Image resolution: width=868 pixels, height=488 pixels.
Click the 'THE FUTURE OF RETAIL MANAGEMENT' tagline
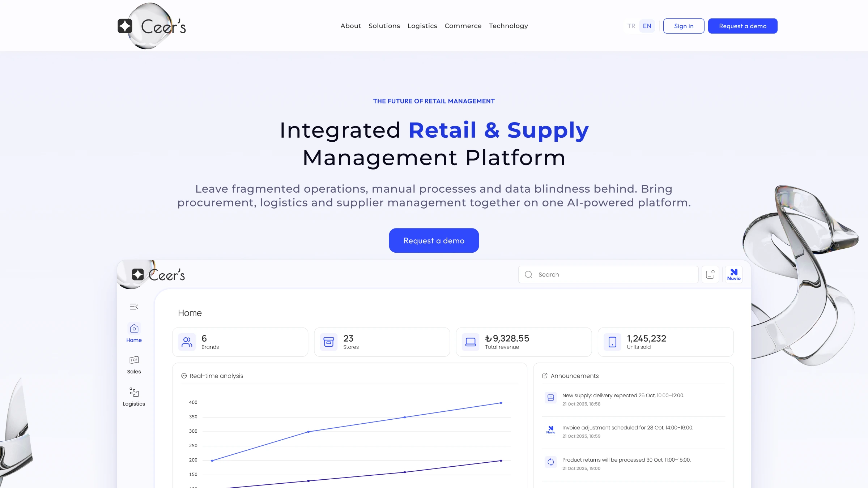pos(434,101)
